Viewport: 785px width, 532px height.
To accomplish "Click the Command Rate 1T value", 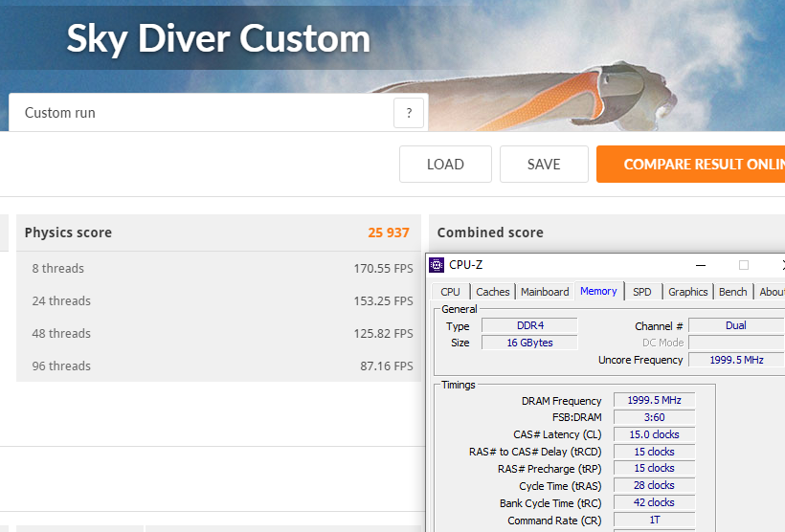I will pyautogui.click(x=655, y=520).
